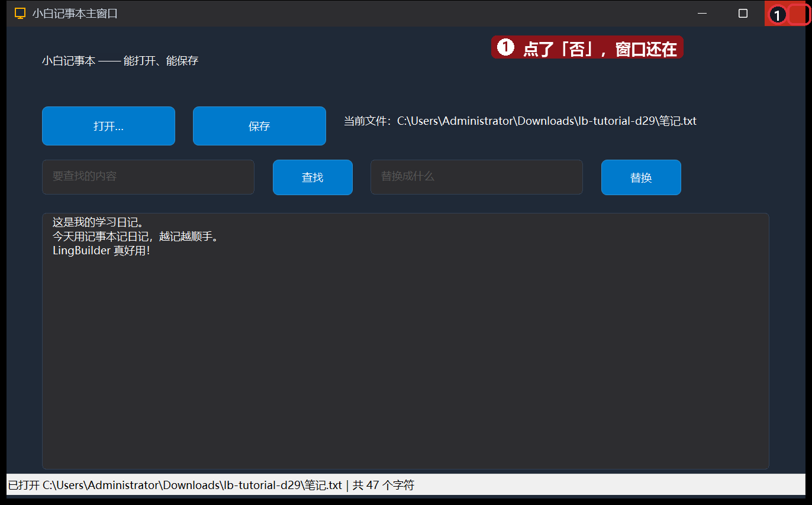
Task: Click the line 今天用记事本记日记，越记越顺手。
Action: 137,237
